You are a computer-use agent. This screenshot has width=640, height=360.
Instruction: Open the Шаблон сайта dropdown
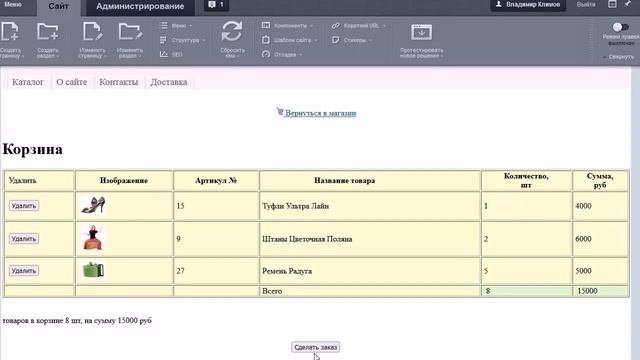[x=295, y=40]
